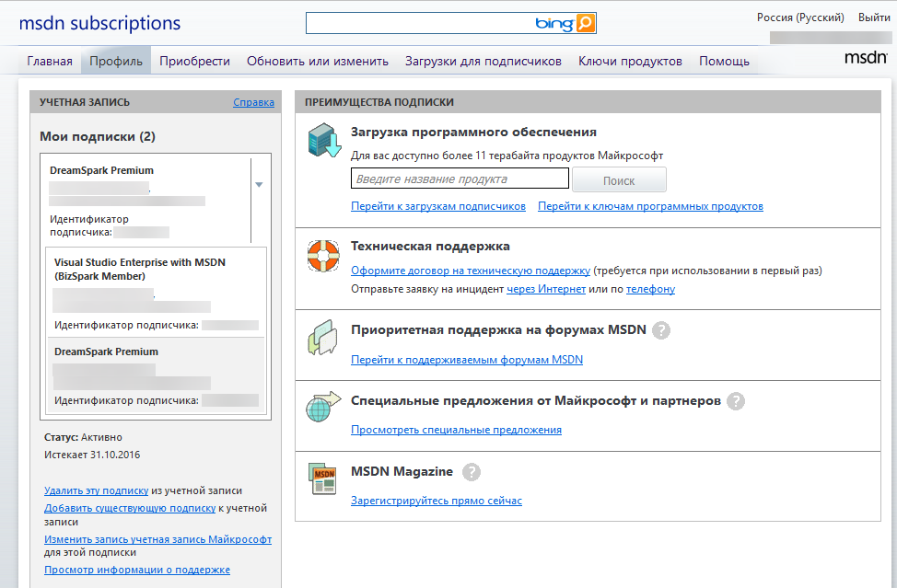This screenshot has height=588, width=897.
Task: Go to Ключи продуктов menu item
Action: tap(630, 62)
